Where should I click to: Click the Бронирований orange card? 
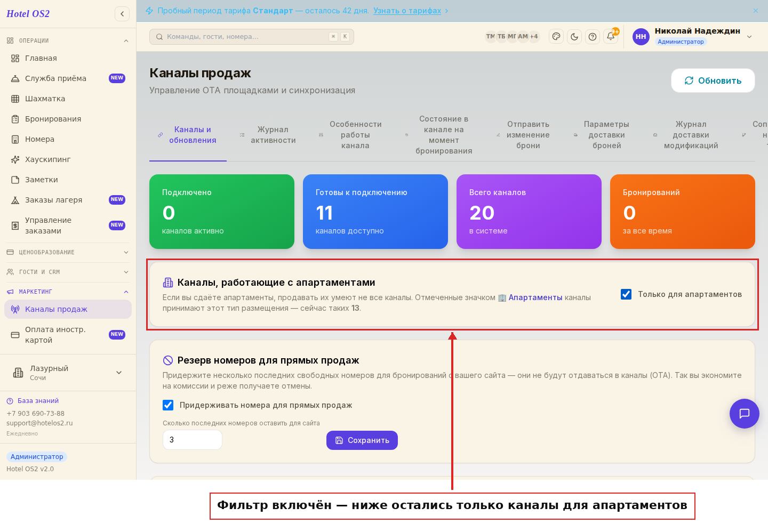[x=683, y=212]
